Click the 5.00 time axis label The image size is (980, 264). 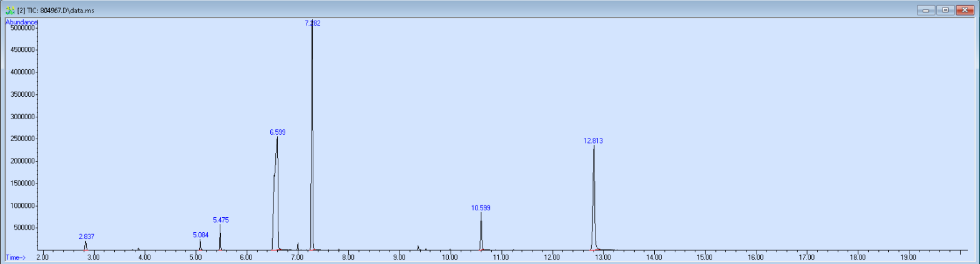195,257
